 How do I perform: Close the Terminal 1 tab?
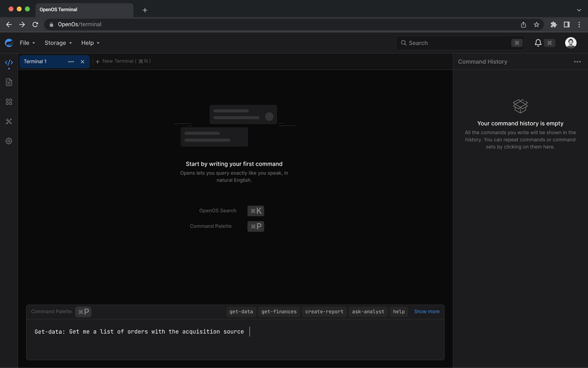coord(83,62)
